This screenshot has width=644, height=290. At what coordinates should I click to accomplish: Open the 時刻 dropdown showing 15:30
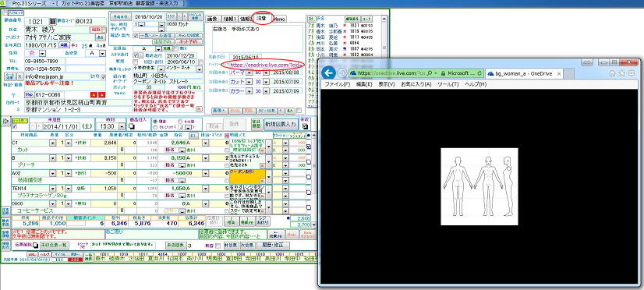pos(122,126)
